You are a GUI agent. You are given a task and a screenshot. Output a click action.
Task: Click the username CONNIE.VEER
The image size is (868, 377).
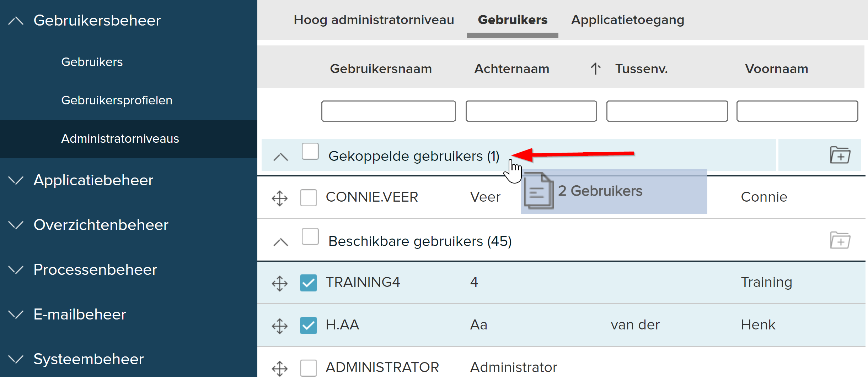tap(372, 197)
